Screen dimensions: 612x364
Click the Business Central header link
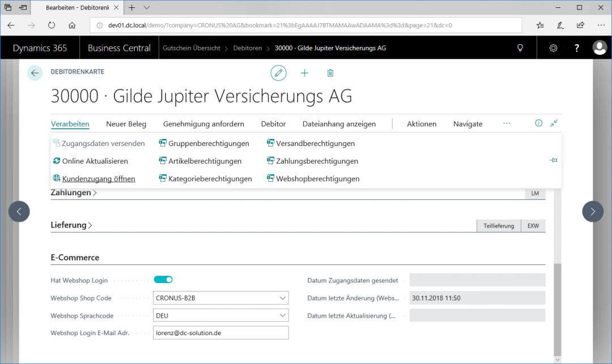tap(119, 48)
